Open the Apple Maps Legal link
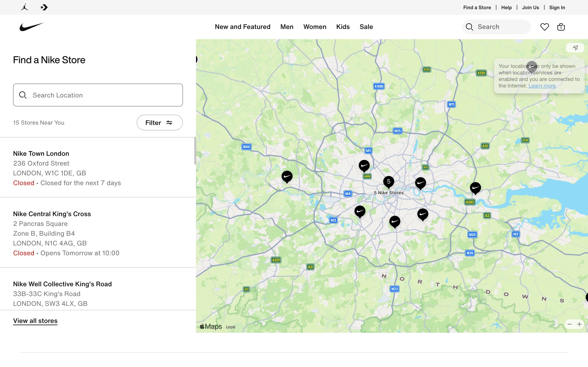The width and height of the screenshot is (588, 367). 230,327
